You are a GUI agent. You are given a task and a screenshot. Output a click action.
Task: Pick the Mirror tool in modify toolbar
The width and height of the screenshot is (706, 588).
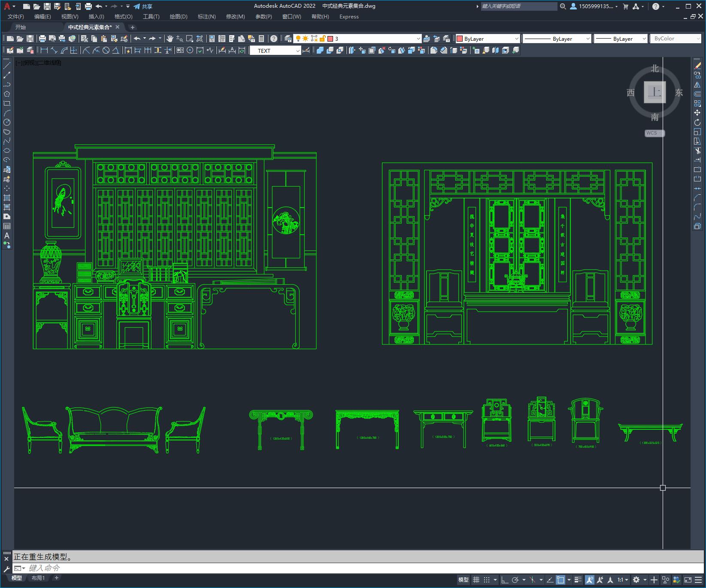pyautogui.click(x=697, y=84)
